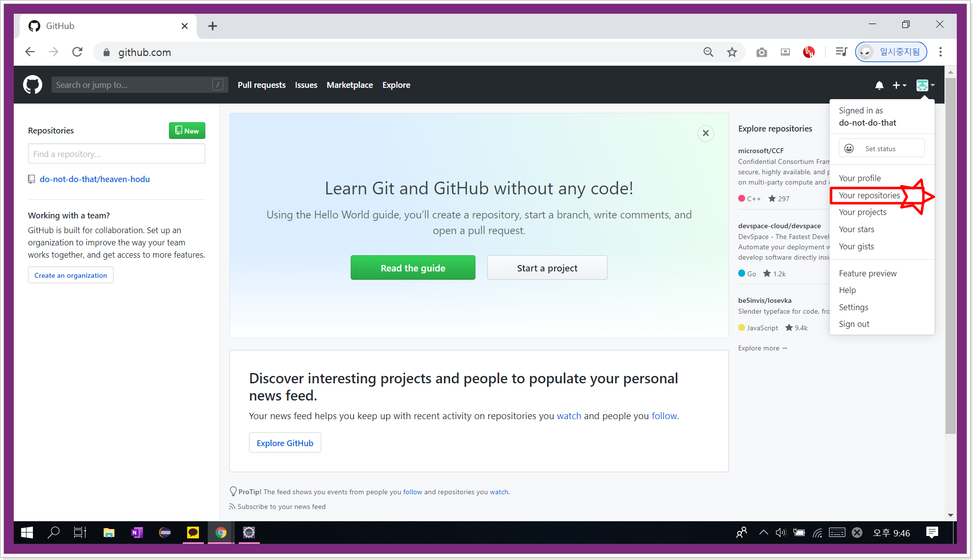This screenshot has height=560, width=973.
Task: Click the New repository button
Action: [187, 131]
